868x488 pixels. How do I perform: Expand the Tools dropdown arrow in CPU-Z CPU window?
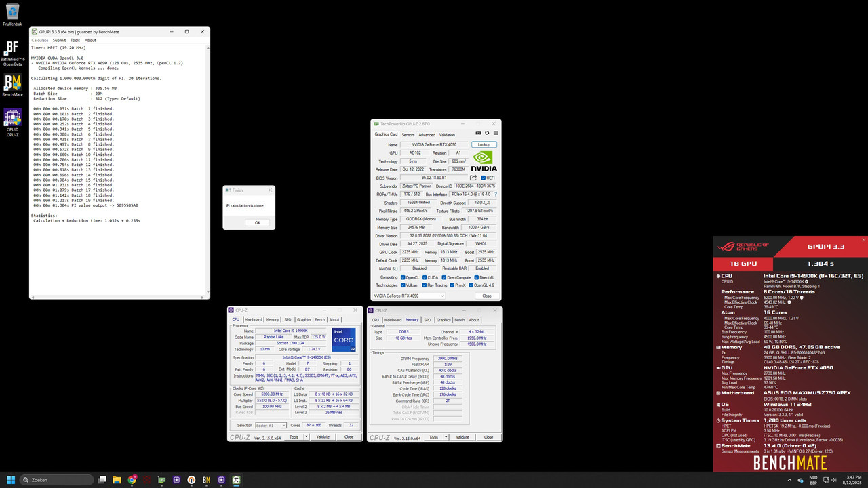tap(307, 437)
